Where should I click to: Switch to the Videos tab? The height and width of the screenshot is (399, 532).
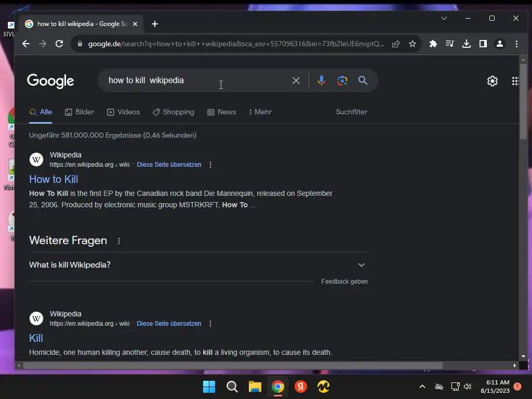pyautogui.click(x=123, y=112)
